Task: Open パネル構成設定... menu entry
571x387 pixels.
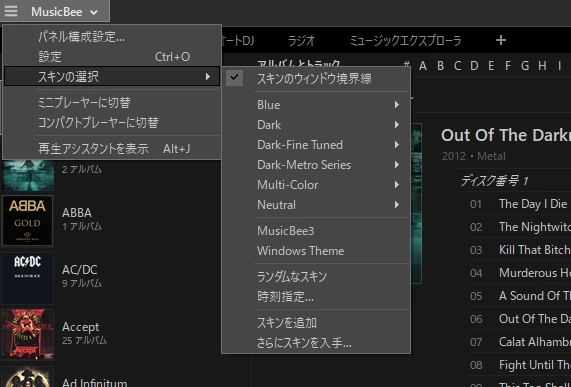Action: [111, 37]
